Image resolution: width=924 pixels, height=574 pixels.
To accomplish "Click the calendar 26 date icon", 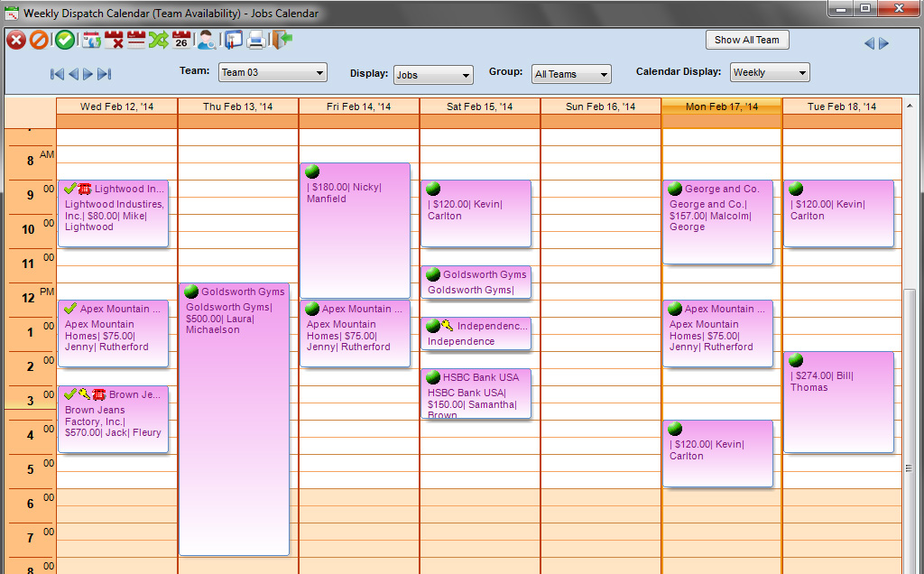I will click(181, 40).
